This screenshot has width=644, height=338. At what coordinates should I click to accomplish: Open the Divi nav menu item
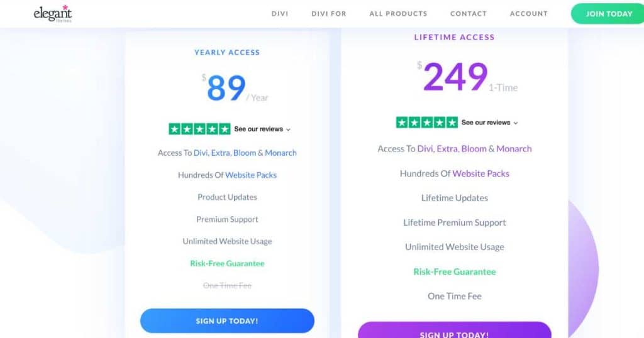280,14
